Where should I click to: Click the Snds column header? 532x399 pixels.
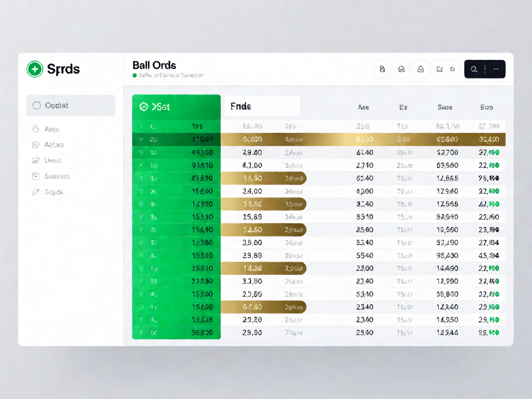445,107
